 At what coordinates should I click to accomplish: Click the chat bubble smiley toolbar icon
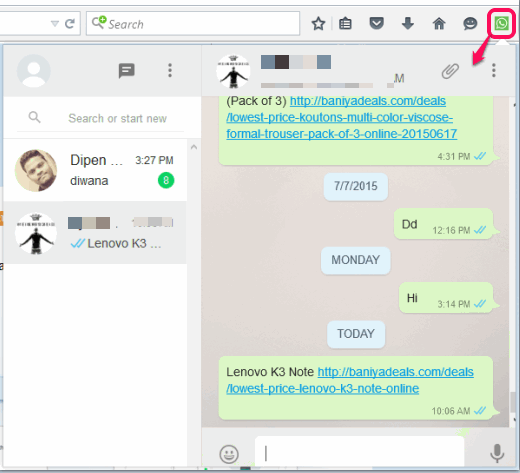point(470,23)
